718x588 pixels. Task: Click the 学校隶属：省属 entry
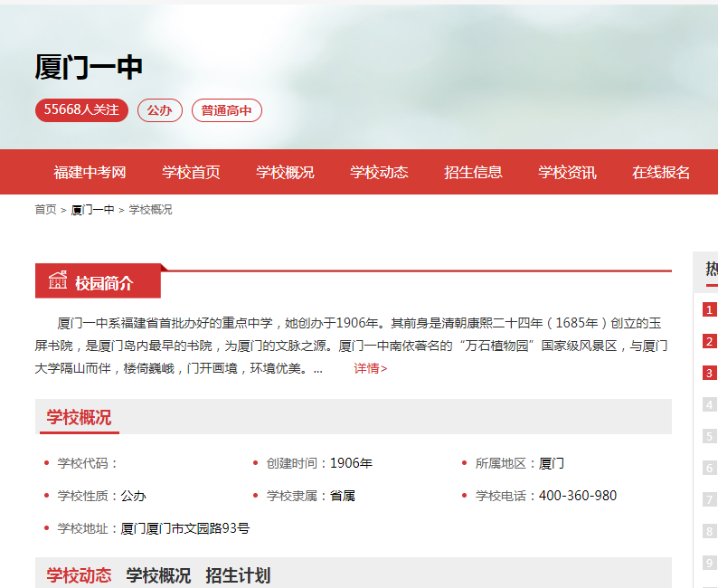311,496
